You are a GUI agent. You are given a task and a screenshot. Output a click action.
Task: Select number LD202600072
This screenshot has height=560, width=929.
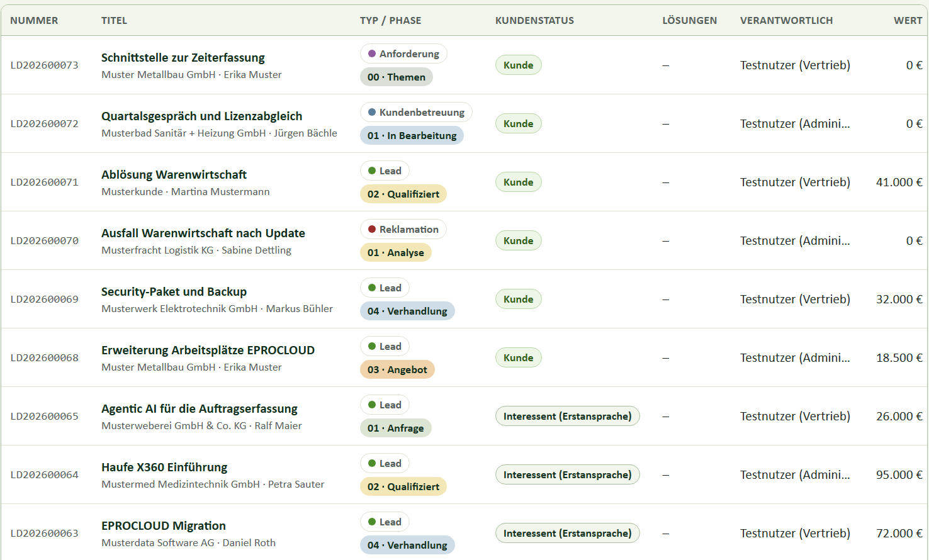coord(45,123)
